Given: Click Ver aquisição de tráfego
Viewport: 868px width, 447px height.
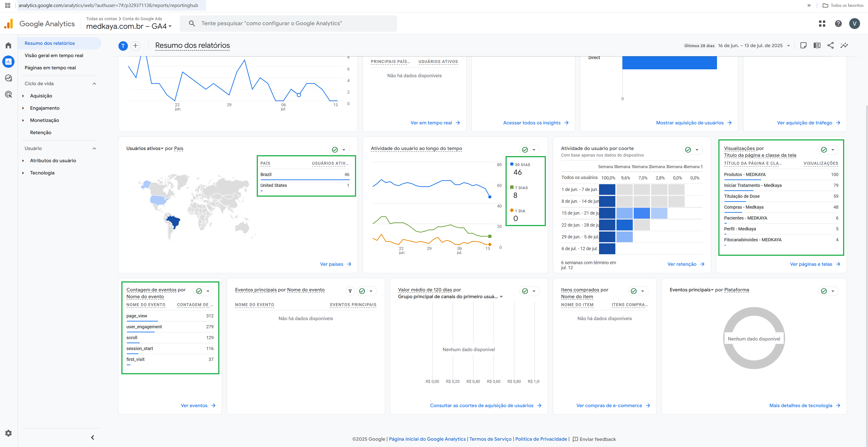Looking at the screenshot, I should pos(809,123).
